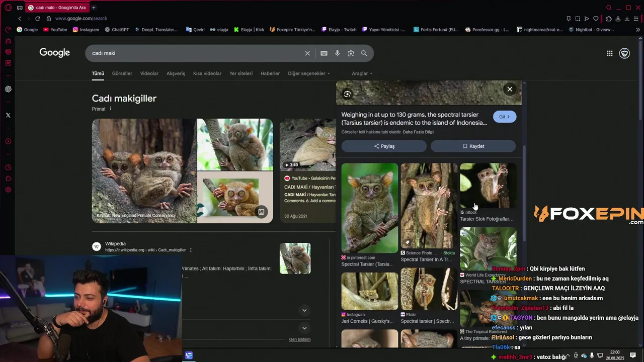Click the Kaydet save button
This screenshot has height=362, width=644.
473,146
